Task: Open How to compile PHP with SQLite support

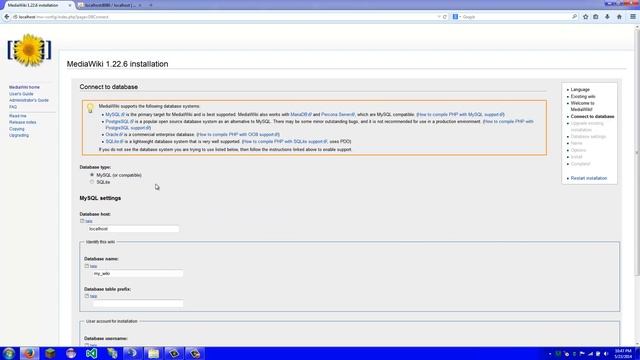Action: (x=284, y=142)
